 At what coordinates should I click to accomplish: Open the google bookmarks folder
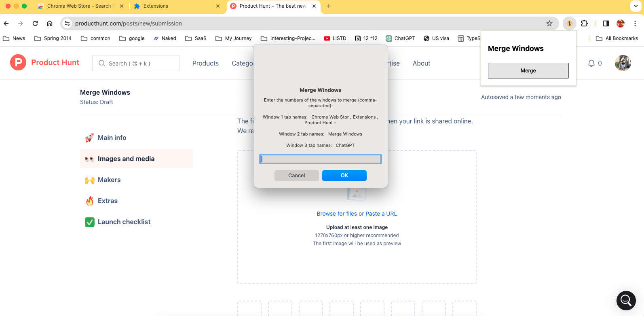(132, 38)
